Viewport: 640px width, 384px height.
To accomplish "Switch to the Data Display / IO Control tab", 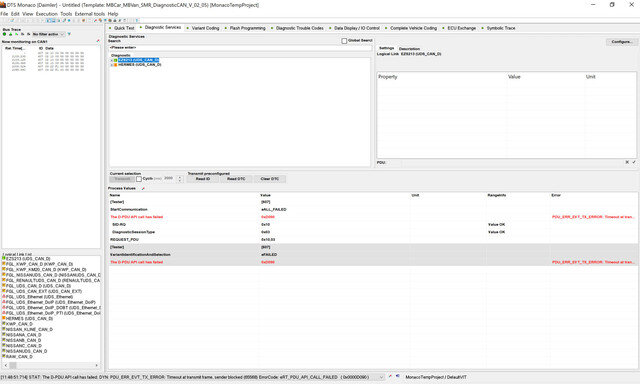I will tap(354, 28).
